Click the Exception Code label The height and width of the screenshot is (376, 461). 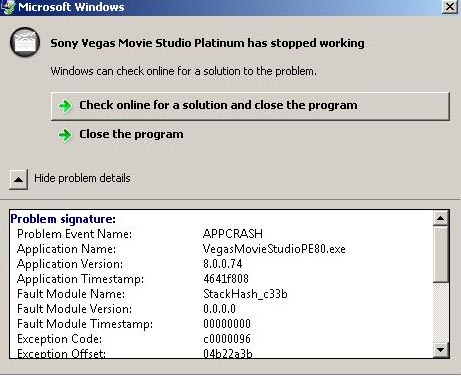(59, 339)
